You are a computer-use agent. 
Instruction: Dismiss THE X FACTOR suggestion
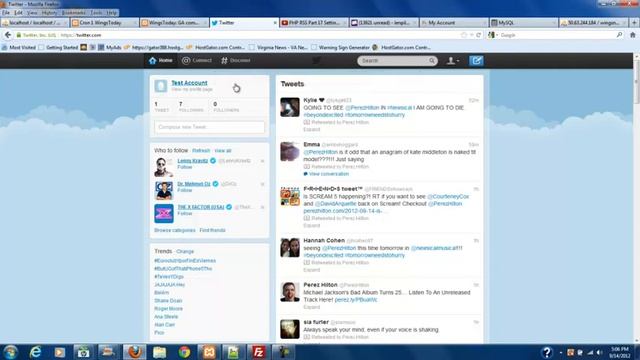pyautogui.click(x=262, y=207)
